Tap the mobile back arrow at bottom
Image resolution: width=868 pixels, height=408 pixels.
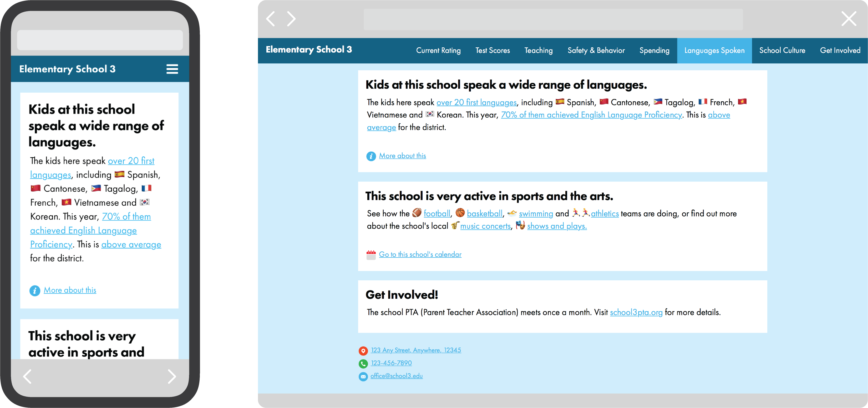[27, 376]
